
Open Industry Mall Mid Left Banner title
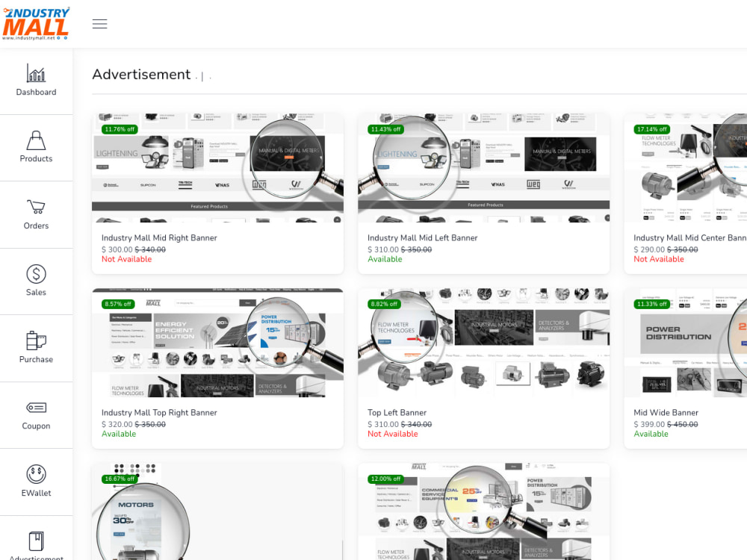click(x=422, y=237)
